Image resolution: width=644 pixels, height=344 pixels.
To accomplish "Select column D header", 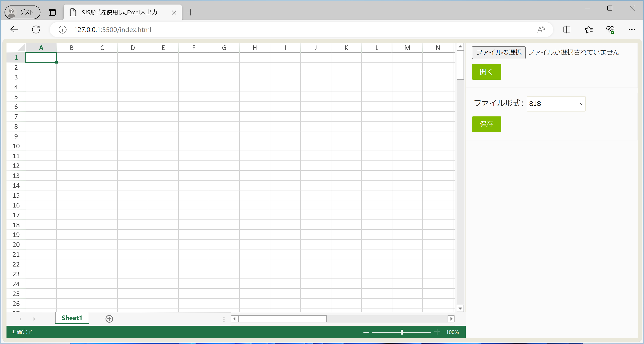I will click(x=133, y=48).
